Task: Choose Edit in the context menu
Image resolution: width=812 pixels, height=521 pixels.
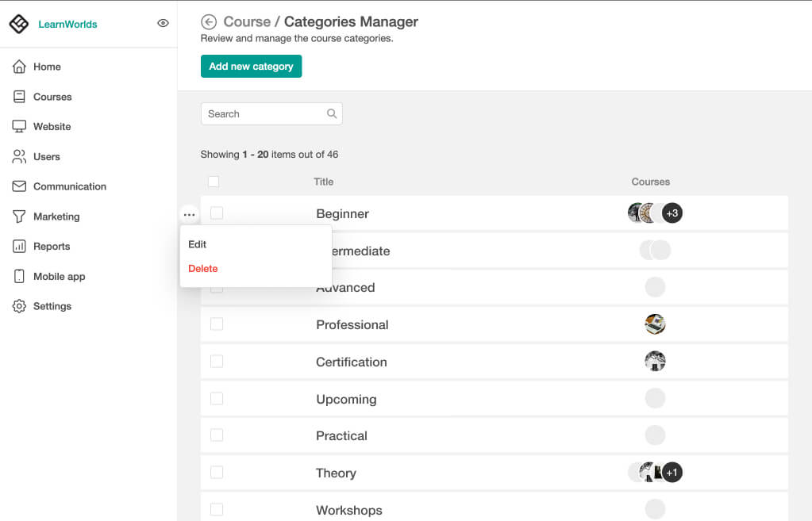Action: [x=198, y=244]
